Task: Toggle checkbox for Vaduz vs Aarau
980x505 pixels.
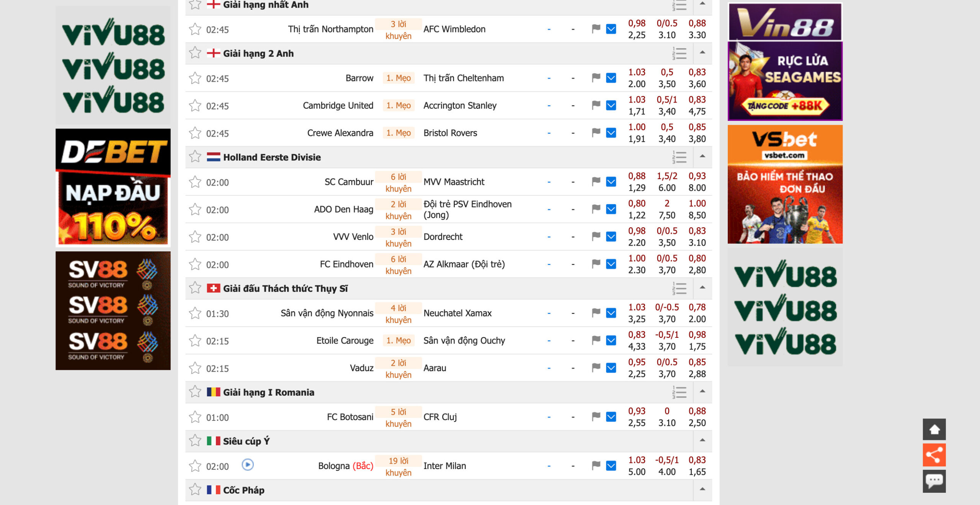Action: (x=611, y=368)
